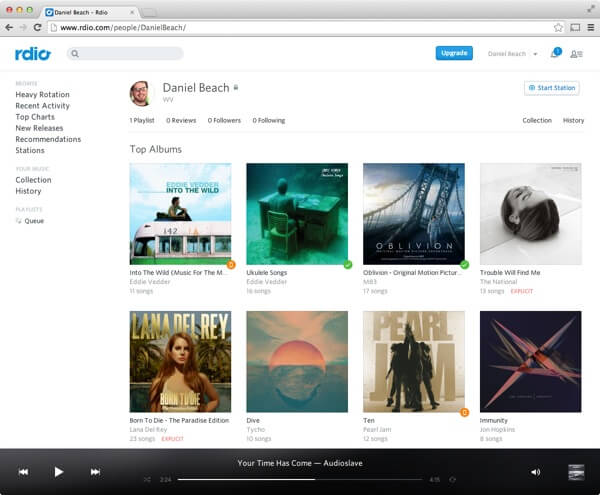Open Recommendations in sidebar

[48, 139]
